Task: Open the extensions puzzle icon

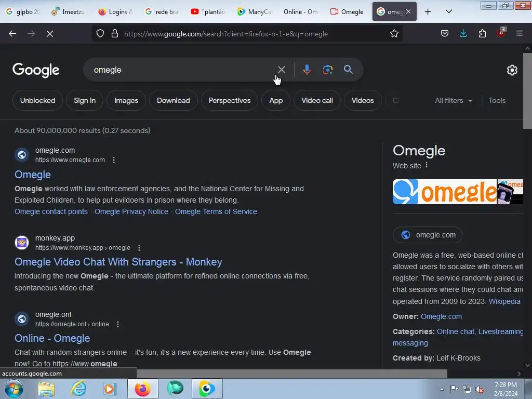Action: (x=482, y=34)
